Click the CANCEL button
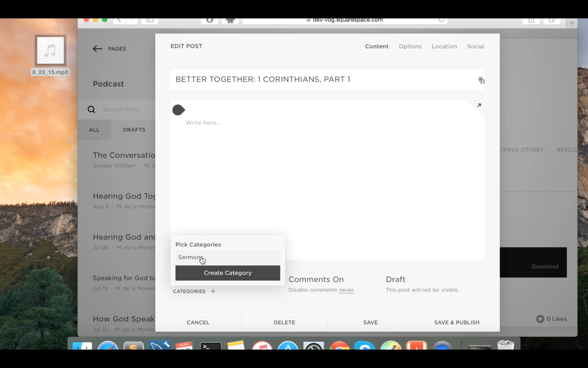Screen dimensions: 588x368 (198, 322)
